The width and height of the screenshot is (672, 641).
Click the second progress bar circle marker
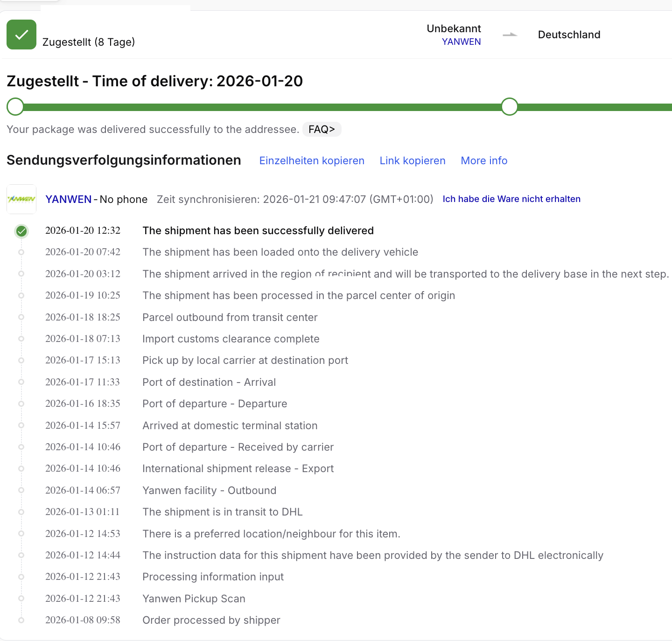click(510, 107)
